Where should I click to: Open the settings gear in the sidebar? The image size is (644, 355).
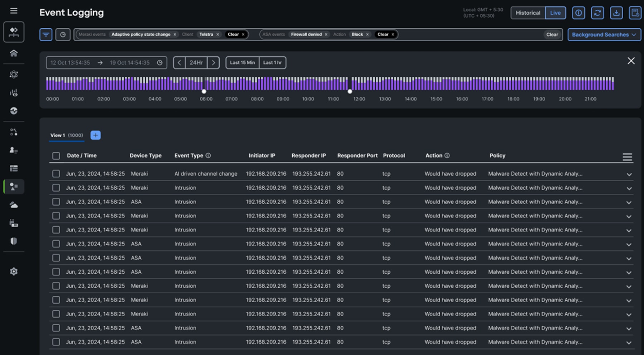pos(14,272)
